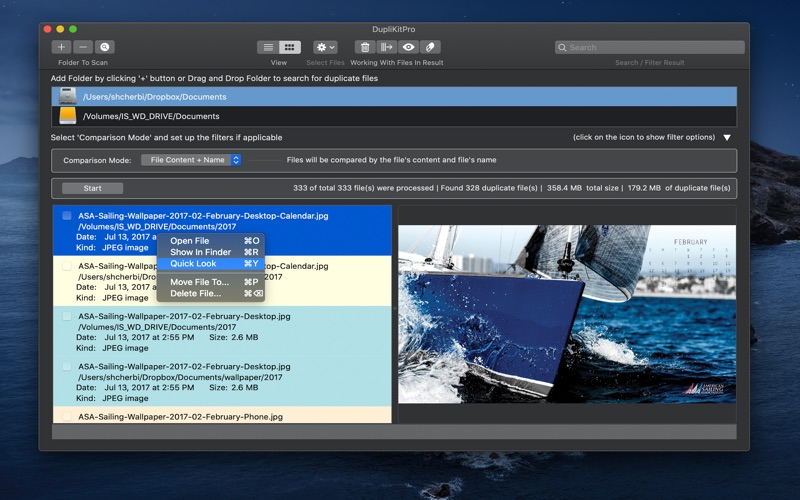Check the box for February-Phone.jpg
This screenshot has height=500, width=800.
coord(67,417)
